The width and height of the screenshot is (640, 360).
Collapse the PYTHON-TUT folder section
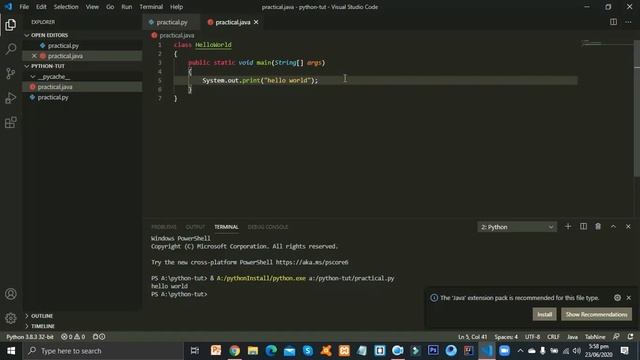[27, 66]
